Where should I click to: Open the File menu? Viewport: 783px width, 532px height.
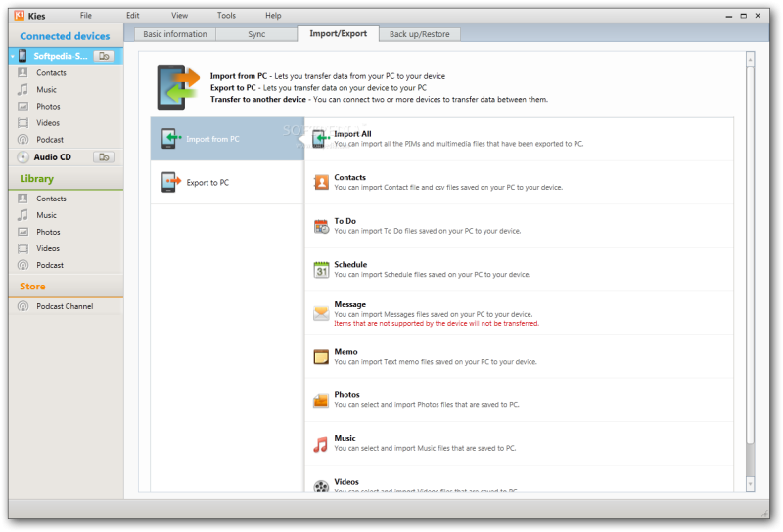click(x=86, y=16)
